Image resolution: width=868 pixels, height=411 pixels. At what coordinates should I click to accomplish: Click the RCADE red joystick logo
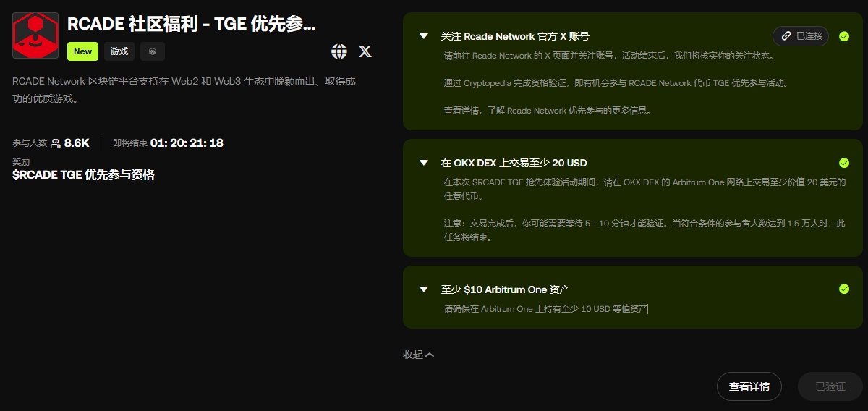pyautogui.click(x=35, y=35)
